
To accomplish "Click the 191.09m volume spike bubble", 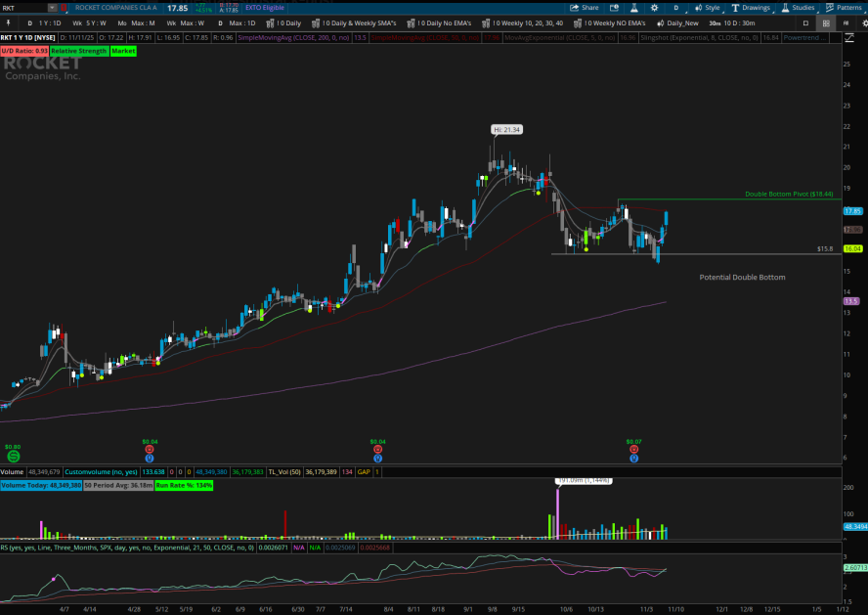I will (x=584, y=480).
